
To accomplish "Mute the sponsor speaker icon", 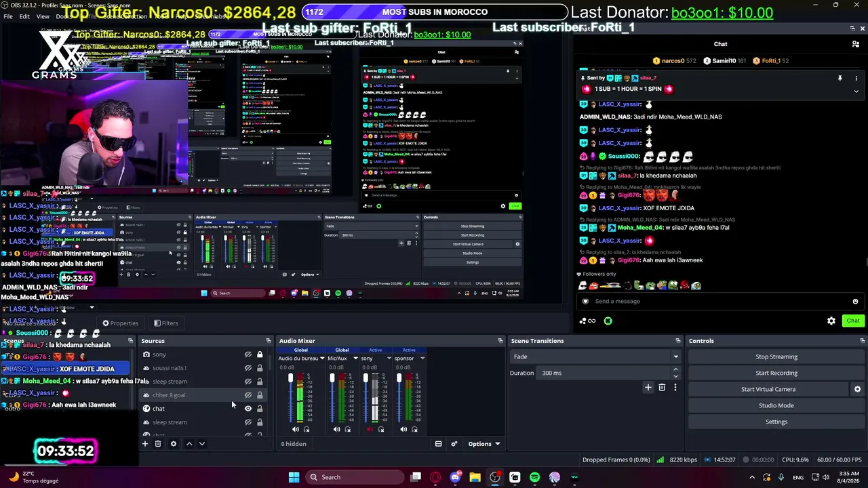I will [x=403, y=429].
